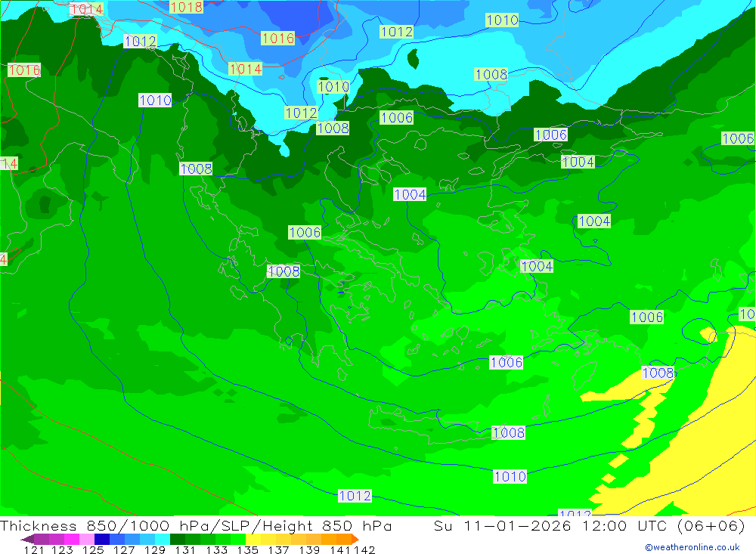Click the red 1016 label over dark green land
This screenshot has width=756, height=554.
[x=24, y=70]
